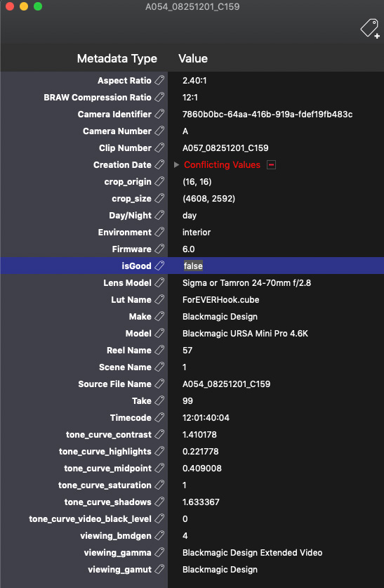Select the isGood false value field
Image resolution: width=384 pixels, height=588 pixels.
point(193,266)
